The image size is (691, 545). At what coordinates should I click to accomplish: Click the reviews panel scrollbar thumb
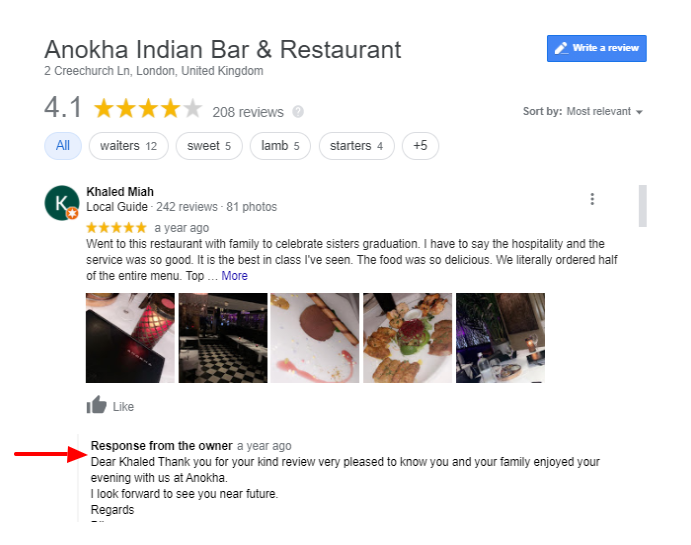[643, 206]
